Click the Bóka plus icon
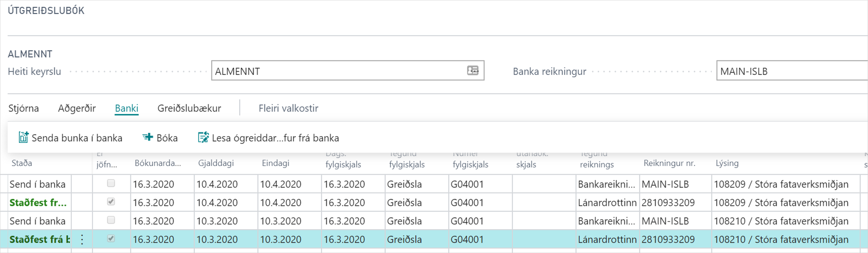868x253 pixels. 148,137
